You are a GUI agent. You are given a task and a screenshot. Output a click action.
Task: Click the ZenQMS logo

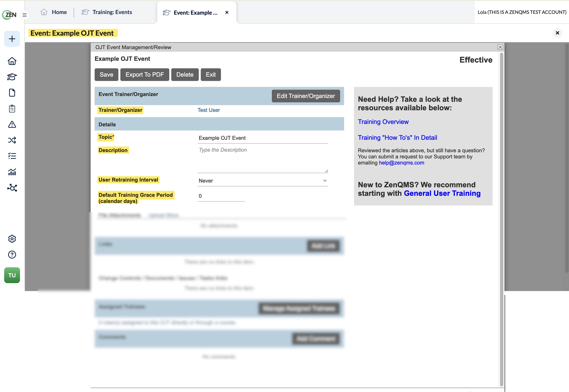[x=9, y=15]
